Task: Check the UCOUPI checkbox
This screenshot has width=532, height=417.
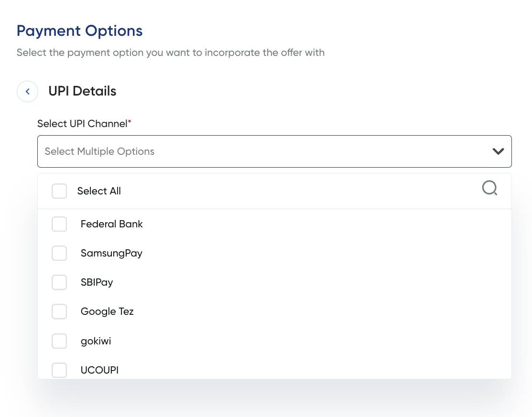Action: (x=59, y=370)
